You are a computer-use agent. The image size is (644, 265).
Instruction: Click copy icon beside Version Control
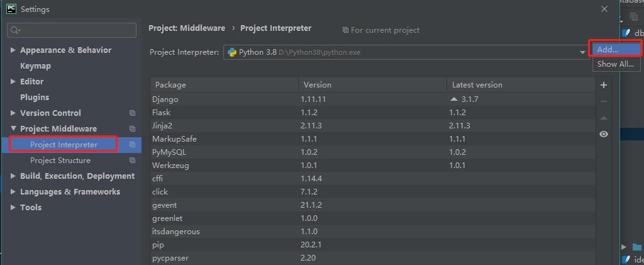pos(133,113)
